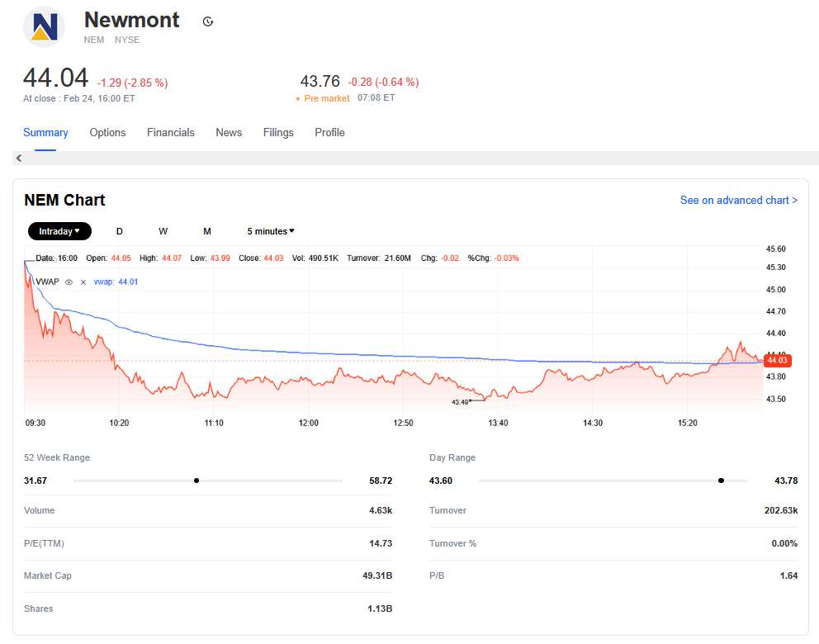Viewport: 819px width, 644px height.
Task: Remove the VWAP indicator with the X
Action: [83, 282]
